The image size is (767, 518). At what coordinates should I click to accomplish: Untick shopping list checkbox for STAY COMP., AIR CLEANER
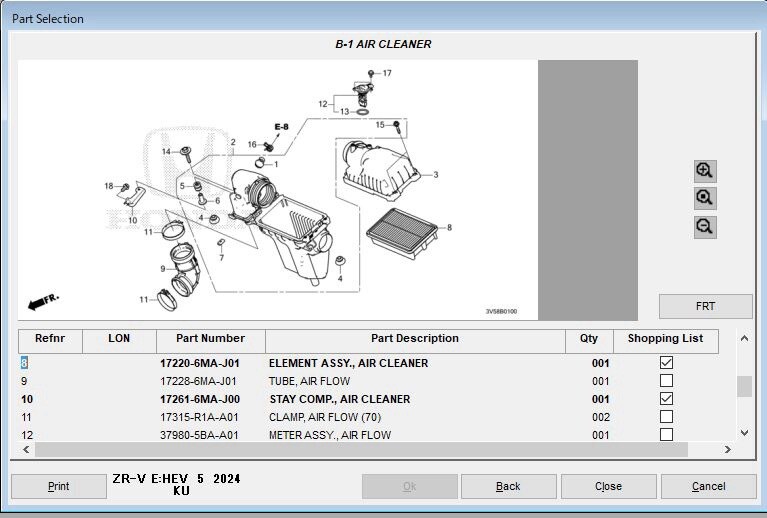tap(666, 399)
